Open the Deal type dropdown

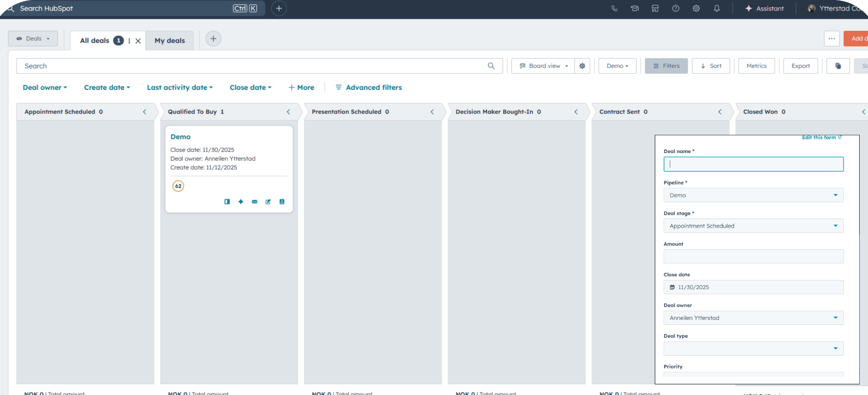coord(753,349)
